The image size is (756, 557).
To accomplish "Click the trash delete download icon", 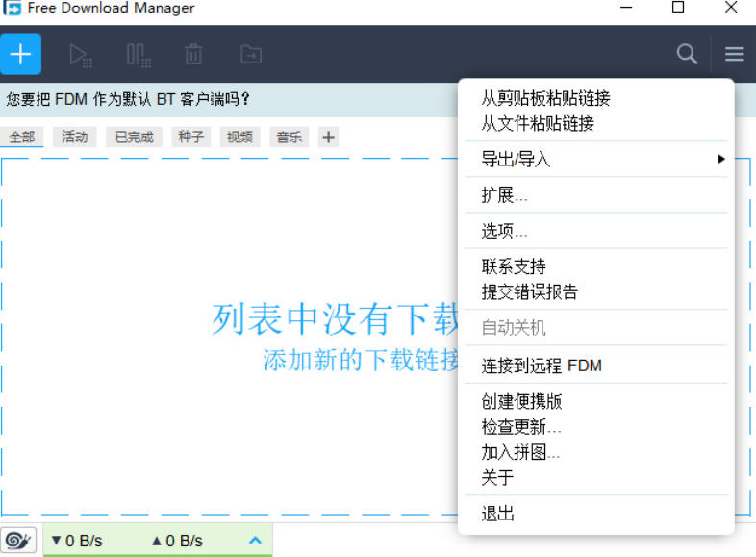I will [193, 54].
